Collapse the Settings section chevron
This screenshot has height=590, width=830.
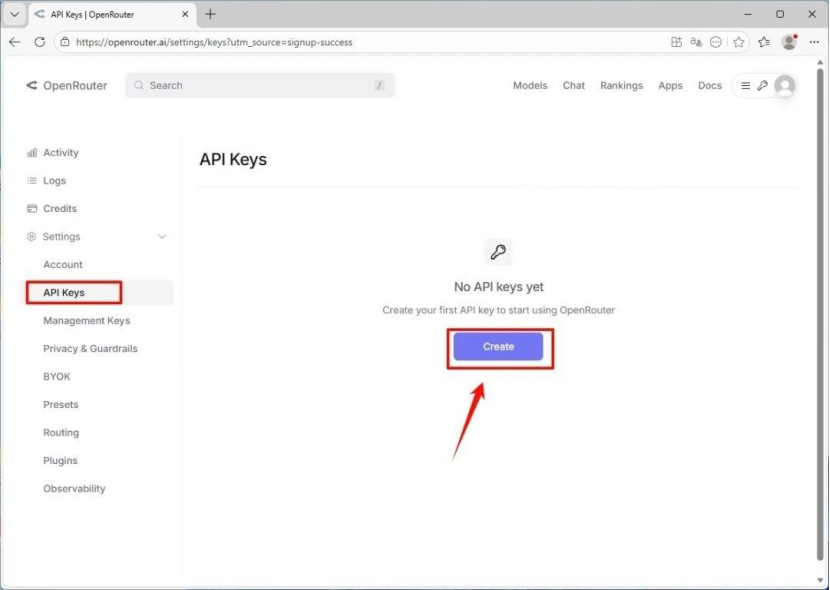coord(162,237)
